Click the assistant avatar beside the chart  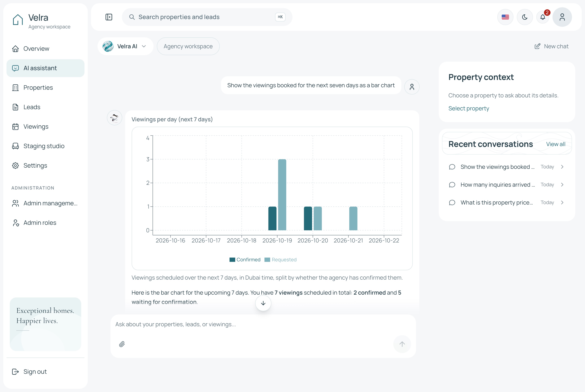coord(115,117)
